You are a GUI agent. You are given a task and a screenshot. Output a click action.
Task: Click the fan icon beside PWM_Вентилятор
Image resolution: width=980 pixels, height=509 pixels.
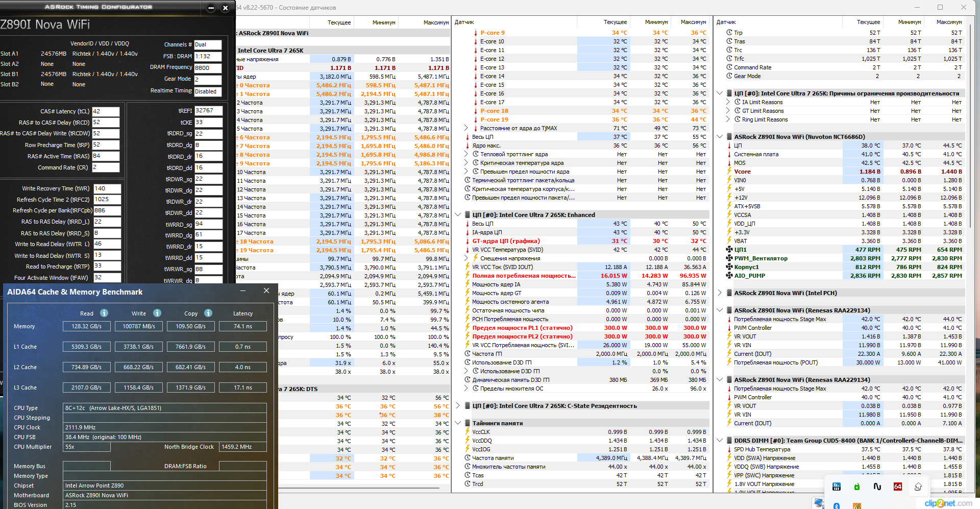[729, 258]
